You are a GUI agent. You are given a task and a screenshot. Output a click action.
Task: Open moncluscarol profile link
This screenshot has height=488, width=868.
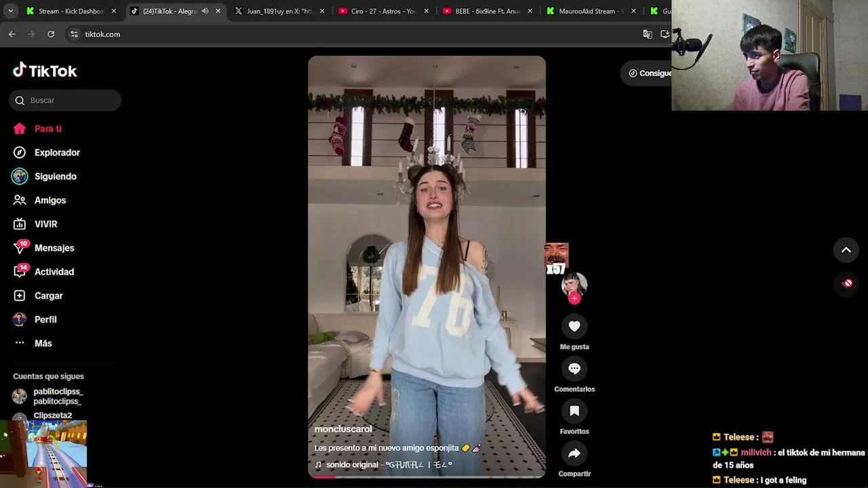pos(343,429)
